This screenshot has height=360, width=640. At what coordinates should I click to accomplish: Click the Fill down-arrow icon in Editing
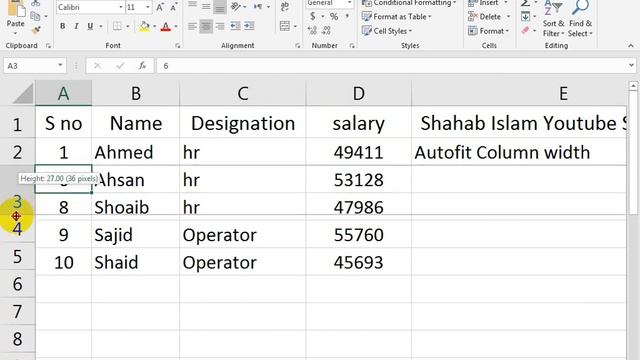click(526, 16)
